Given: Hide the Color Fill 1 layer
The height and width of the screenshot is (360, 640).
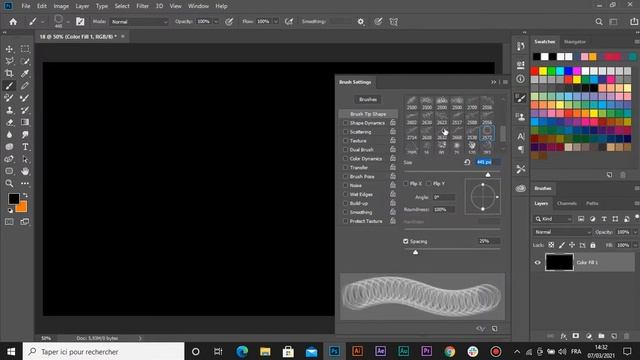Looking at the screenshot, I should (538, 262).
